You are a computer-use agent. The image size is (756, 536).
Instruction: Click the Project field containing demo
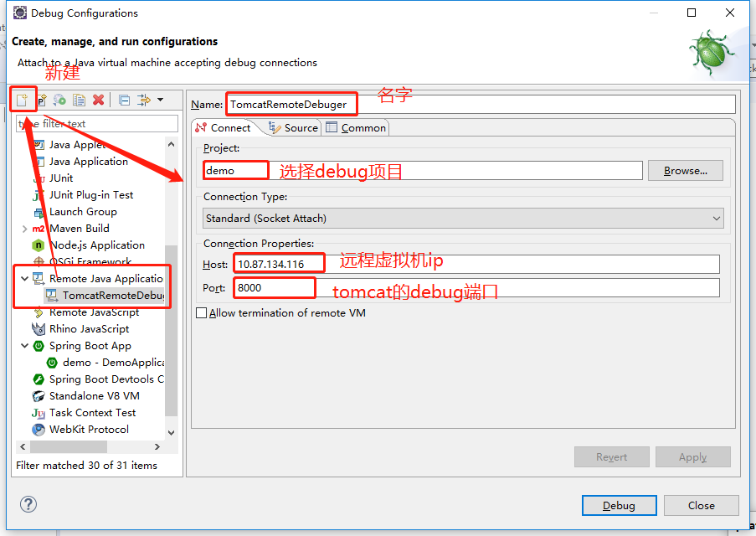(x=423, y=171)
